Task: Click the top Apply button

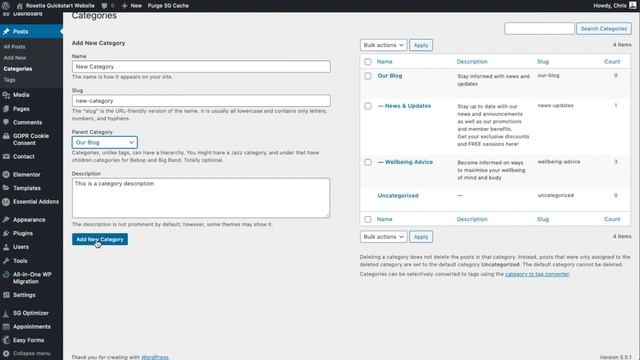Action: 421,45
